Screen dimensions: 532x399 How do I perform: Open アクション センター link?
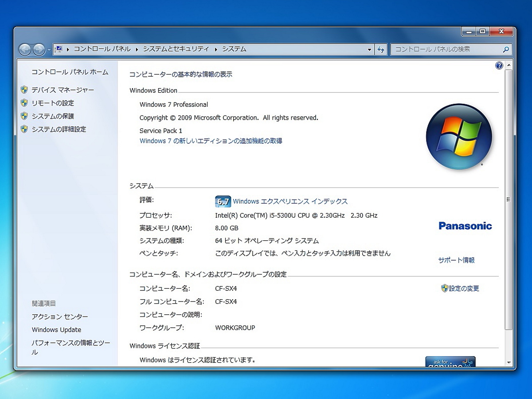tap(60, 317)
